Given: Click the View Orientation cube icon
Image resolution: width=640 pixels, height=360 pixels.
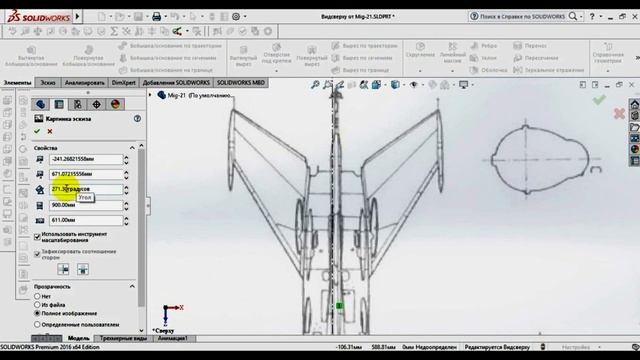Looking at the screenshot, I should pos(376,85).
